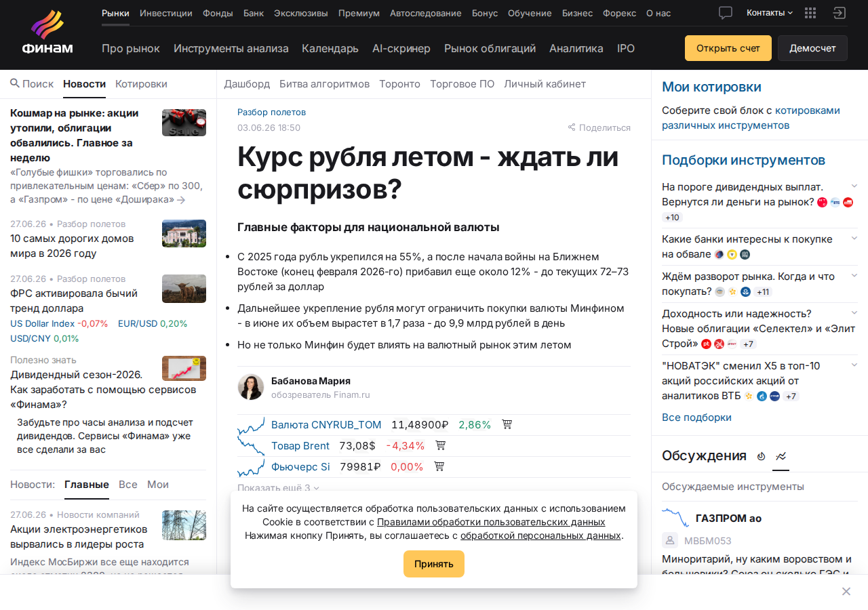Open the IPO menu item

626,48
